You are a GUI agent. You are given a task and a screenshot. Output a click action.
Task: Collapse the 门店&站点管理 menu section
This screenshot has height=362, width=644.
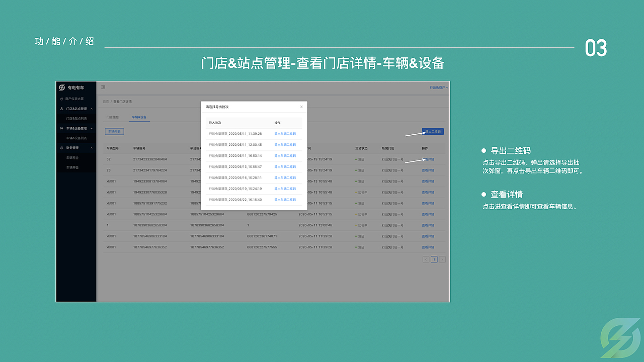[92, 109]
